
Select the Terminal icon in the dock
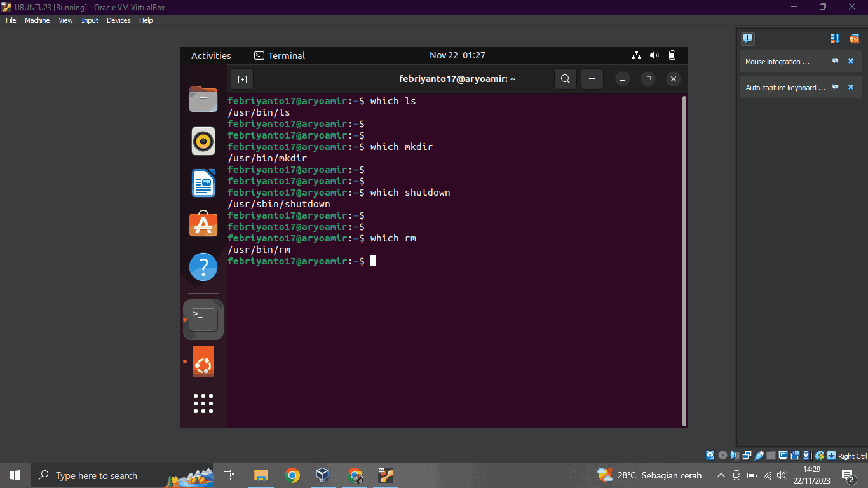tap(203, 319)
